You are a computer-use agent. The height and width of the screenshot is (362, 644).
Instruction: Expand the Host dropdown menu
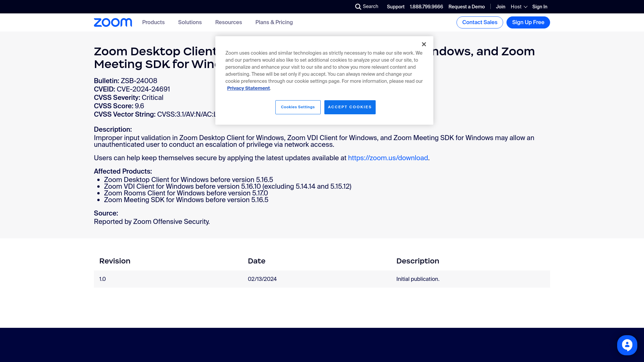click(x=518, y=6)
